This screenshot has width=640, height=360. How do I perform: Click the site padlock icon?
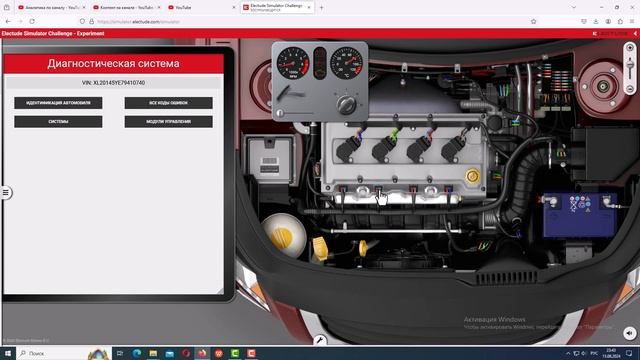(91, 21)
